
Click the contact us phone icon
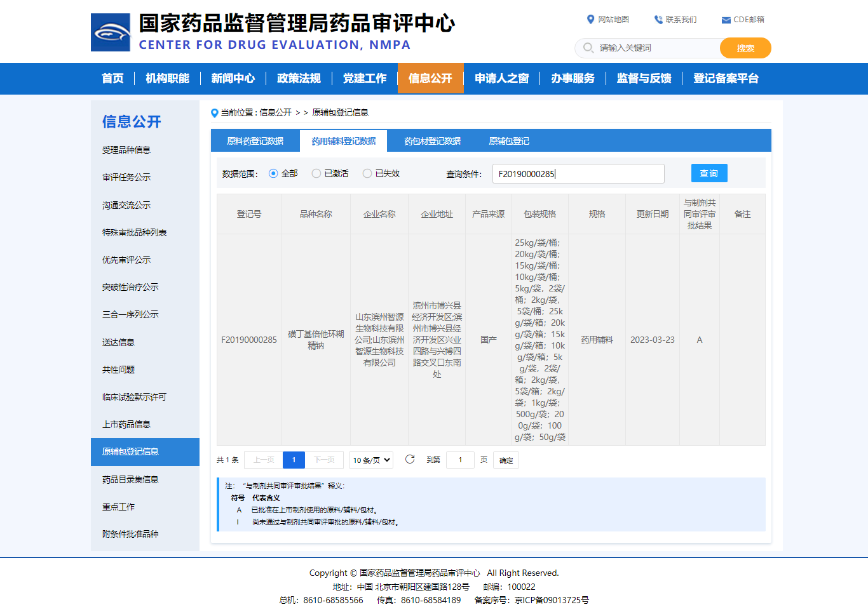point(658,20)
